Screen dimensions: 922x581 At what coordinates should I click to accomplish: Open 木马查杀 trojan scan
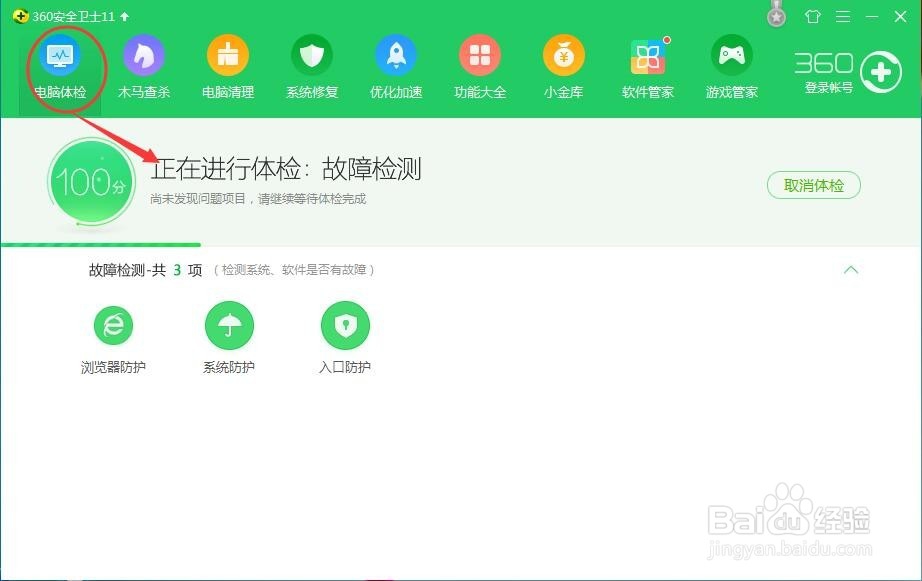pos(144,65)
